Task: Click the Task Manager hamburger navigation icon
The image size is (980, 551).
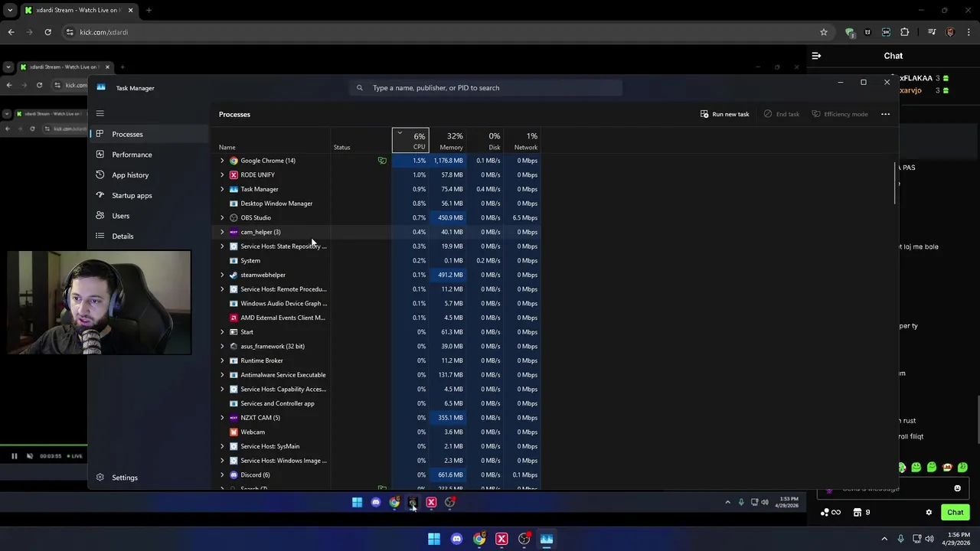Action: (x=100, y=113)
